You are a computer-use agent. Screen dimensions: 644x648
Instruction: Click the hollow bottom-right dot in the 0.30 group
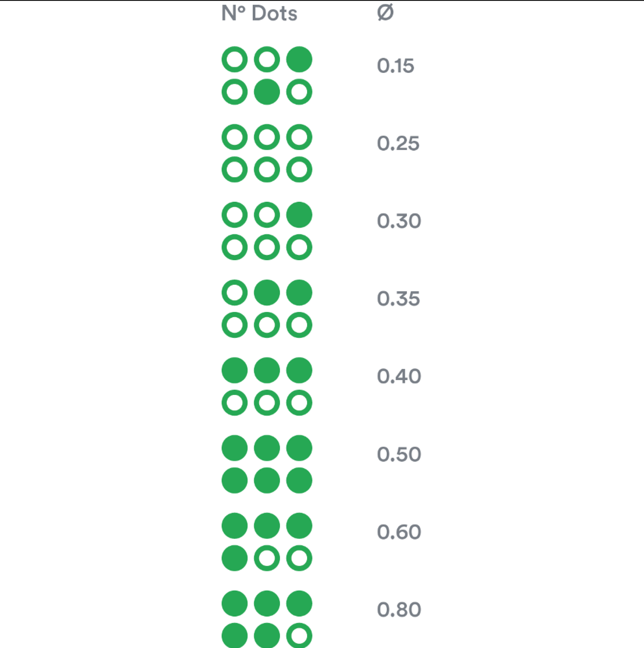coord(299,247)
